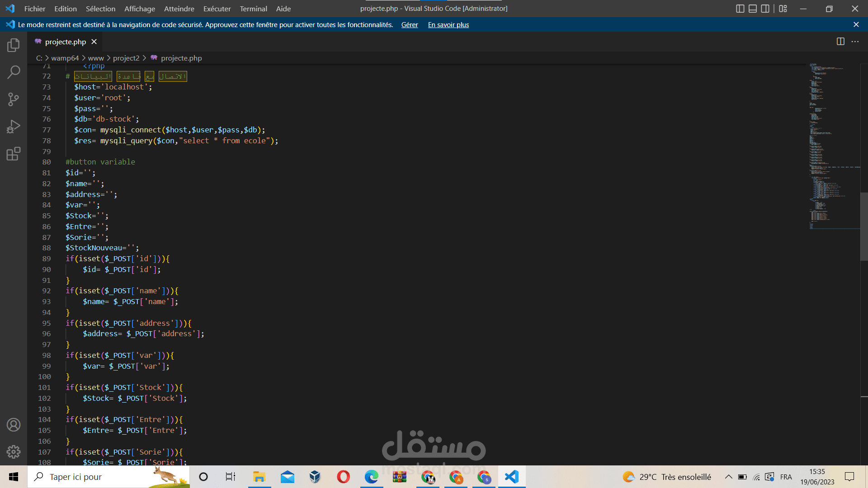Show hidden system tray icons chevron
This screenshot has height=488, width=868.
[728, 477]
